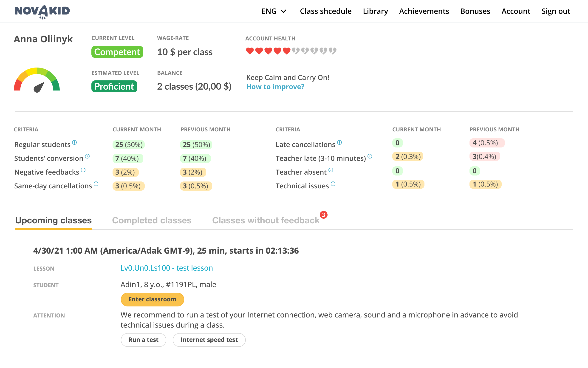Switch to Completed classes tab
The width and height of the screenshot is (588, 368).
(x=152, y=220)
